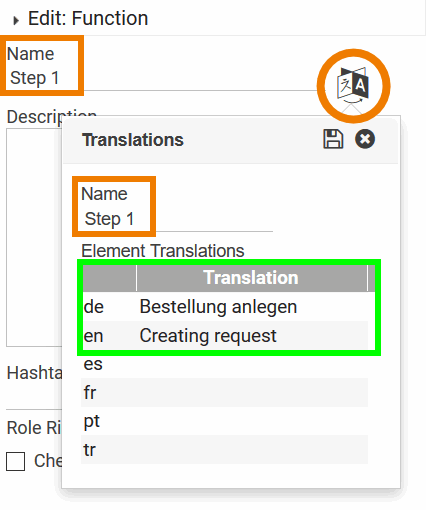Screen dimensions: 426x510
Task: Select the empty fr translation row
Action: (x=224, y=392)
